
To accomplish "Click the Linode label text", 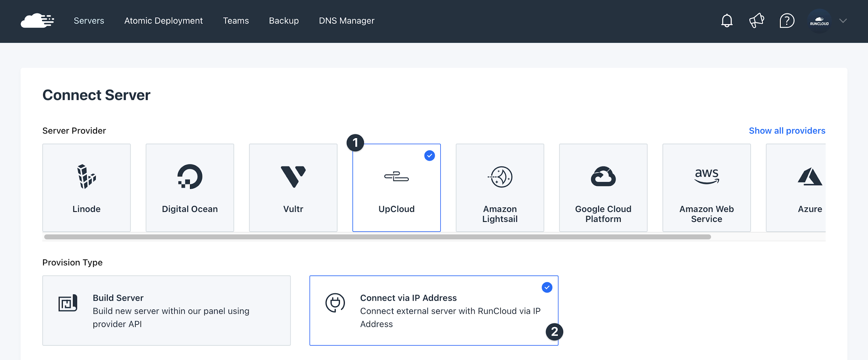I will tap(86, 209).
